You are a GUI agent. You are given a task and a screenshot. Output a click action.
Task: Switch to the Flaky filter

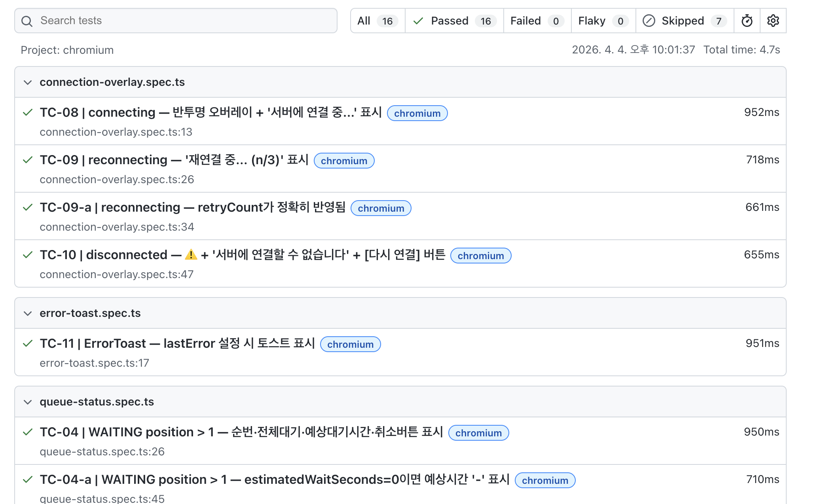click(x=603, y=21)
